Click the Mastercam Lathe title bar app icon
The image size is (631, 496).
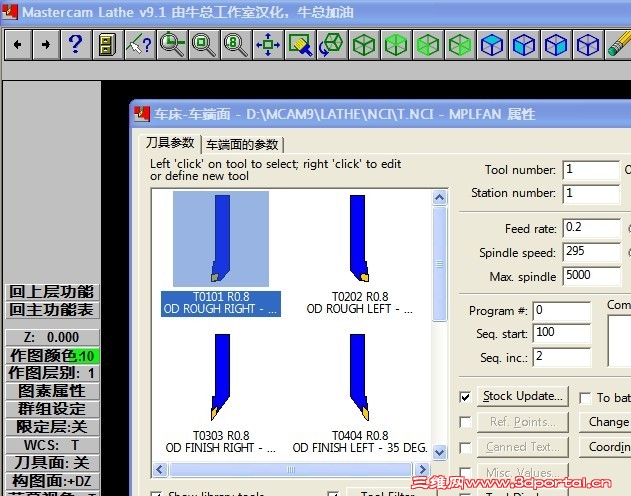pos(10,12)
